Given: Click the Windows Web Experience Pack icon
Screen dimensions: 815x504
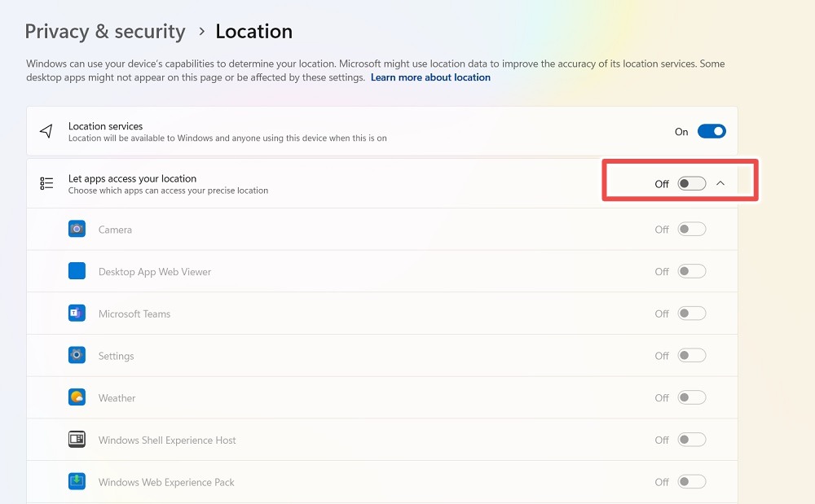Looking at the screenshot, I should click(77, 481).
